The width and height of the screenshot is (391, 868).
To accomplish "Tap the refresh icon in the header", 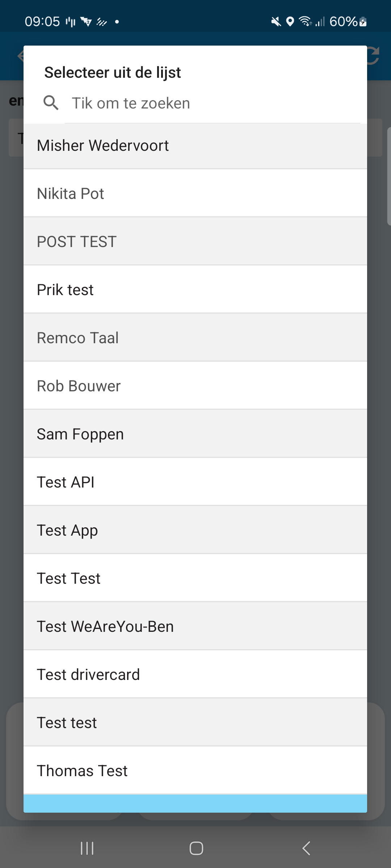I will pyautogui.click(x=374, y=56).
